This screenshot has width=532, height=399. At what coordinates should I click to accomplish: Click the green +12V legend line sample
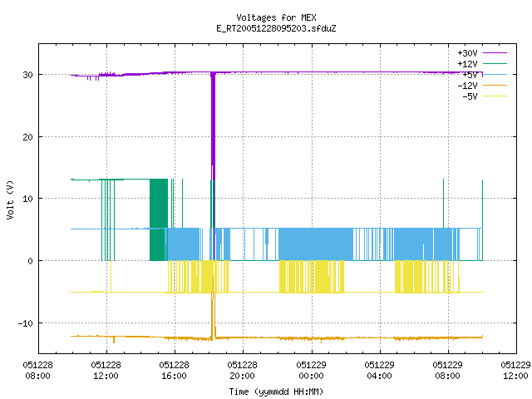point(495,63)
